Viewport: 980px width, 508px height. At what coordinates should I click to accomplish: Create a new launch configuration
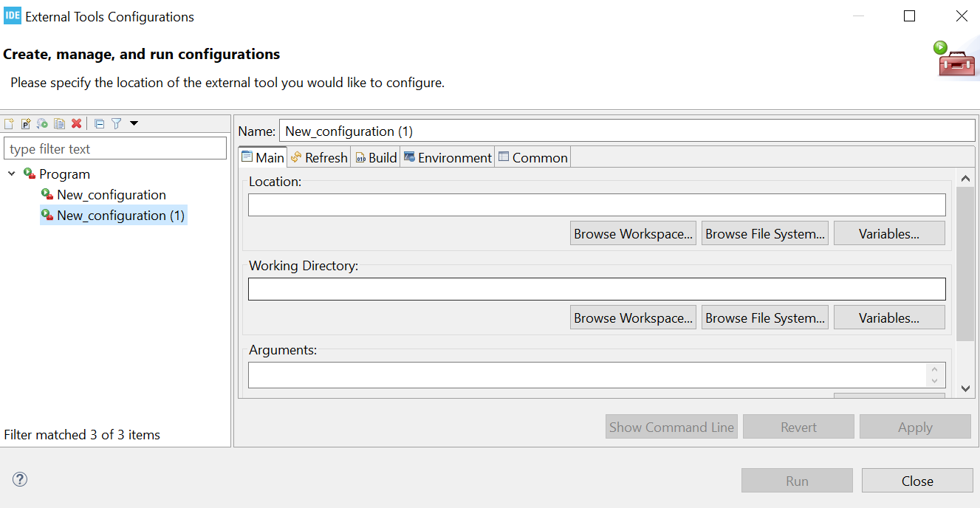coord(7,123)
